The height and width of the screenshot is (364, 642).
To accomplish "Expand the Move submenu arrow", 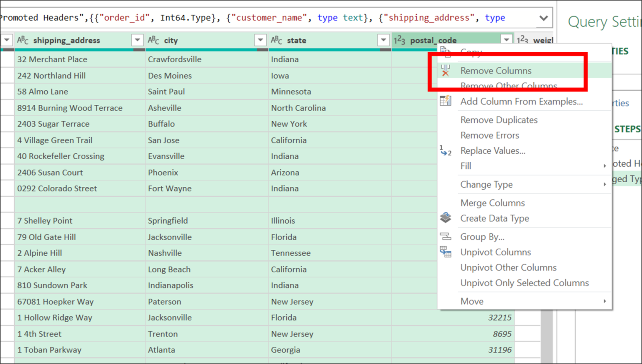I will (605, 301).
